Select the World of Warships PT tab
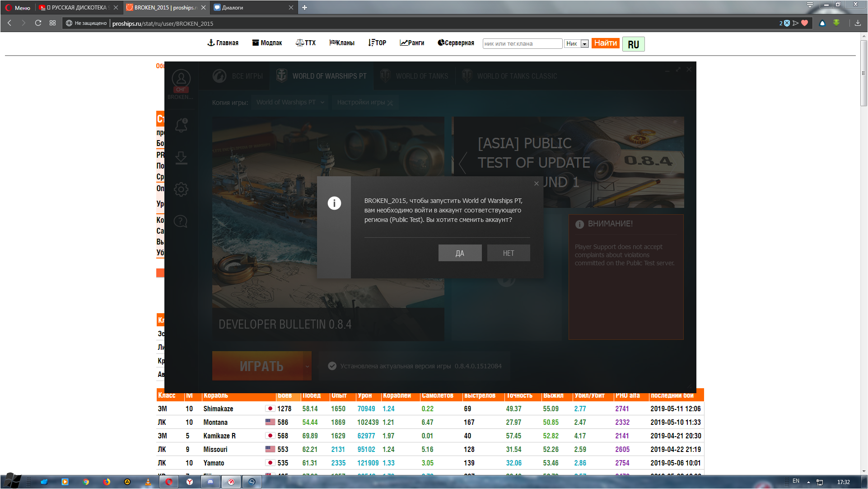868x489 pixels. 322,76
